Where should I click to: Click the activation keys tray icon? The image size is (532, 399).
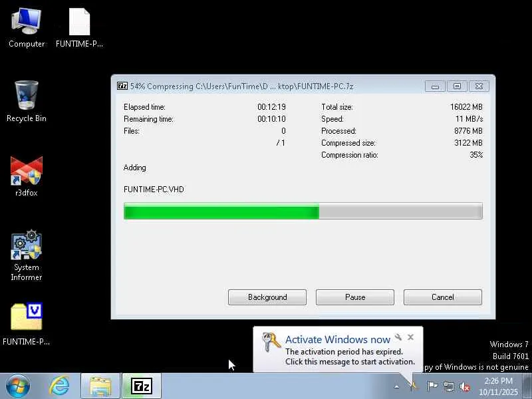click(413, 386)
